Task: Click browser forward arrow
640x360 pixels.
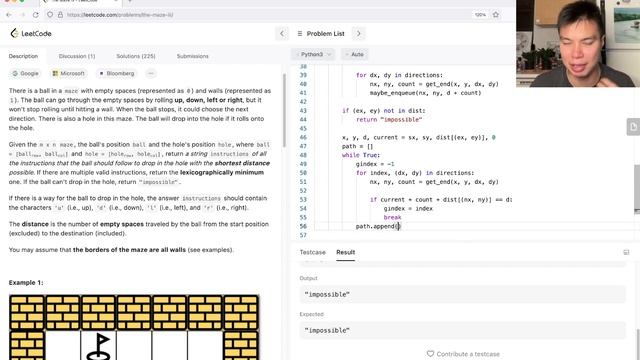Action: [22, 15]
